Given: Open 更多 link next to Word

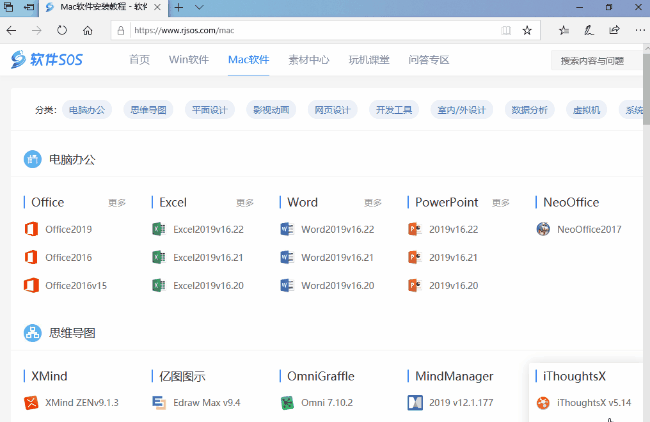Looking at the screenshot, I should (x=373, y=203).
